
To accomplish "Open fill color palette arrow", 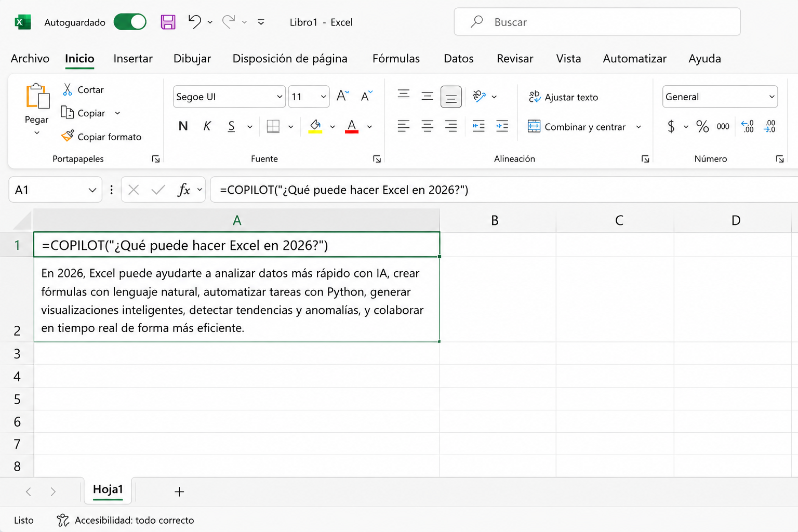I will click(x=332, y=126).
